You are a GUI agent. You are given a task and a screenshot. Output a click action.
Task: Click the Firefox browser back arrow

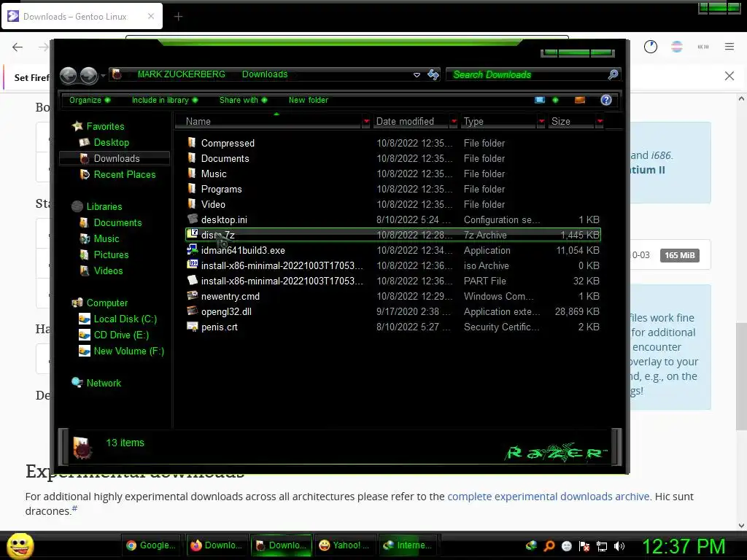[18, 47]
